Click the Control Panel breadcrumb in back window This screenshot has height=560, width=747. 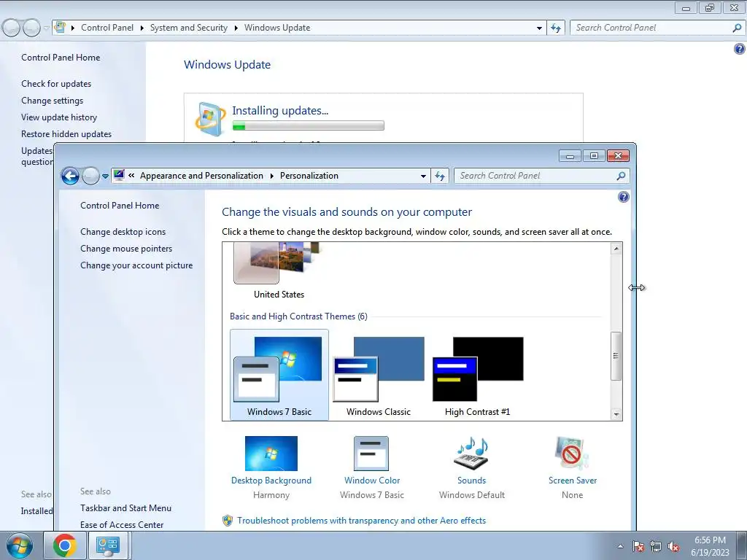(x=107, y=28)
